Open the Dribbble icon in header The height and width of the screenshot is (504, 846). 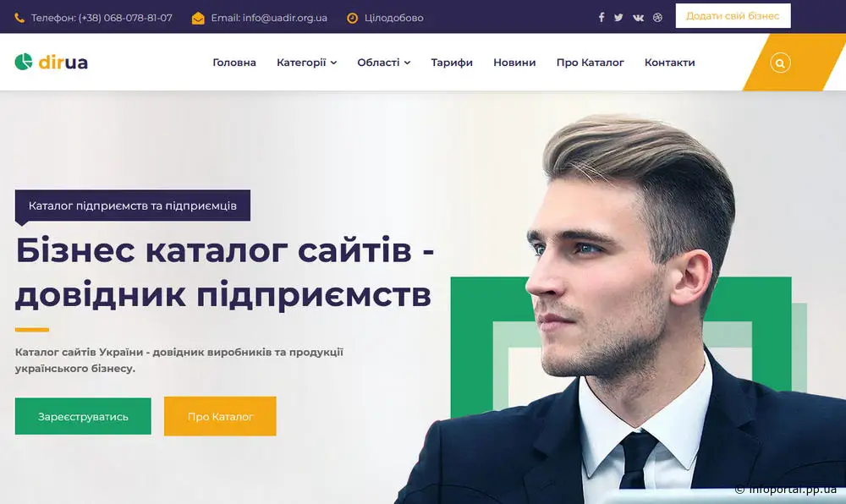pyautogui.click(x=657, y=17)
